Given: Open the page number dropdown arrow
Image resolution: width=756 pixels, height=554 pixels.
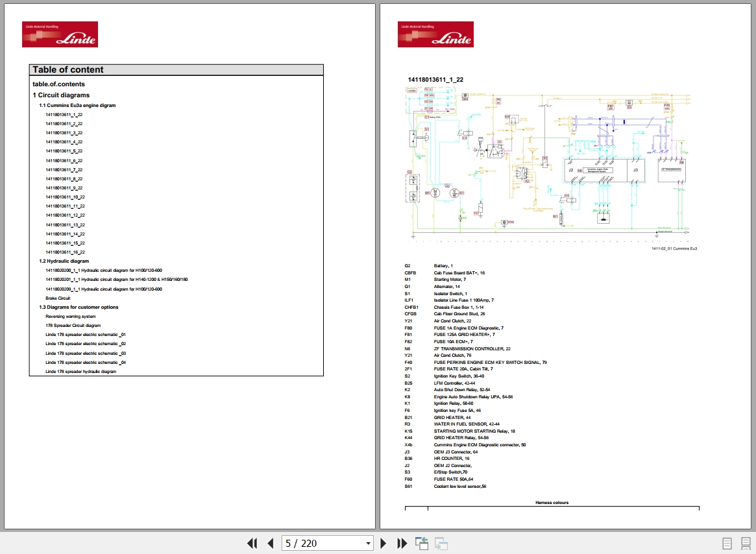Looking at the screenshot, I should (x=369, y=544).
